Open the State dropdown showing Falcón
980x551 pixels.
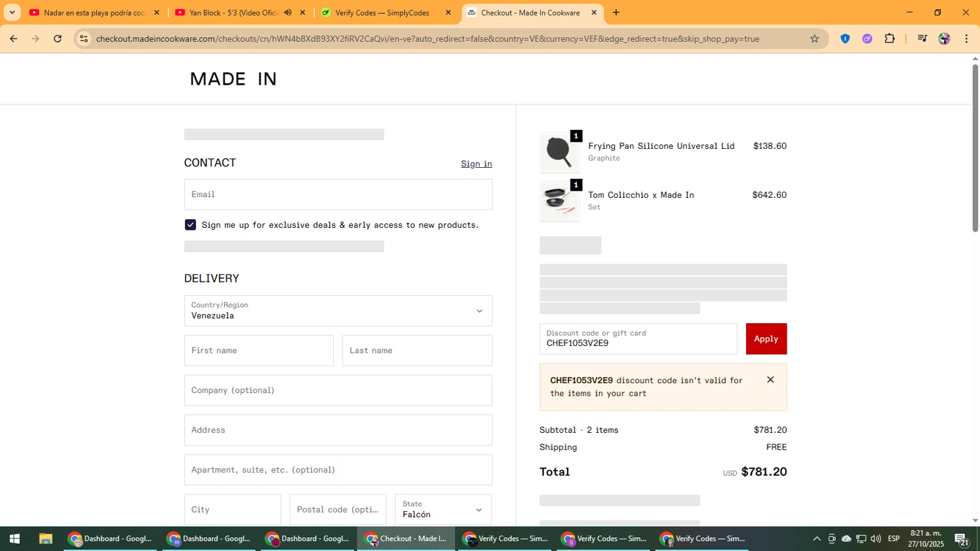point(443,509)
